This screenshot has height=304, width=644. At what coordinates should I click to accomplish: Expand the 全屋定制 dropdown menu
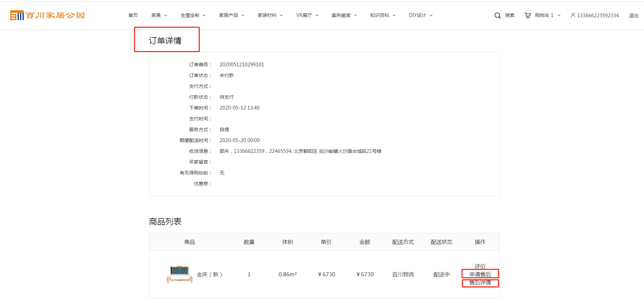click(x=193, y=15)
